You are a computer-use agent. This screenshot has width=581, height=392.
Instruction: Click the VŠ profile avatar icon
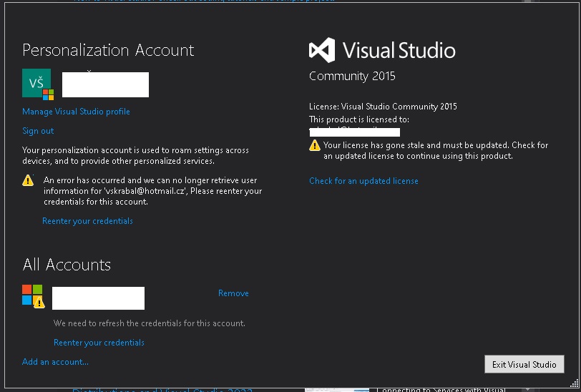coord(36,84)
